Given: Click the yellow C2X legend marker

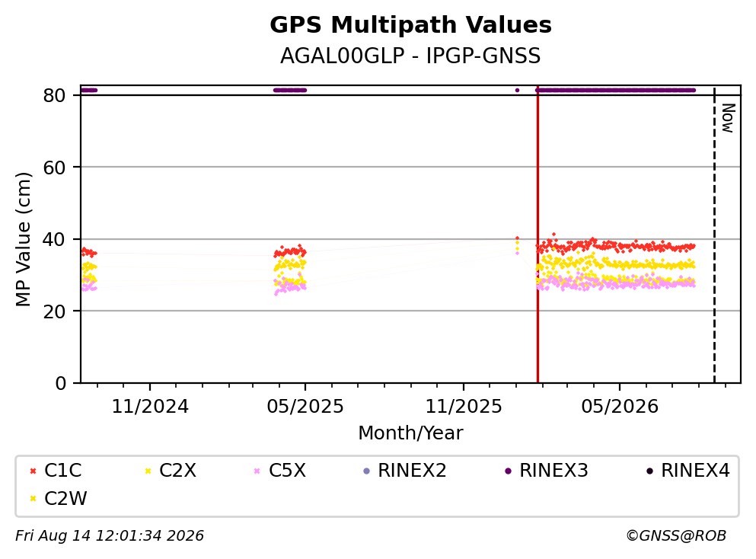Looking at the screenshot, I should point(148,471).
